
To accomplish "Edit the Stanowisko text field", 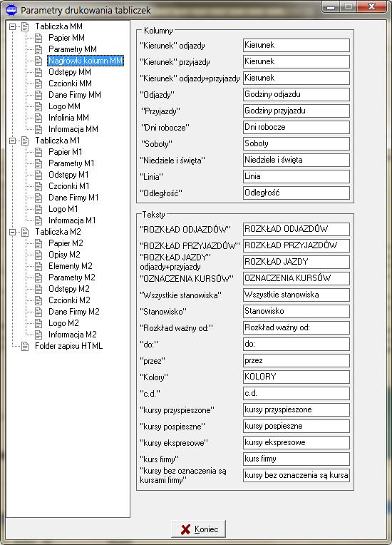I will tap(296, 312).
